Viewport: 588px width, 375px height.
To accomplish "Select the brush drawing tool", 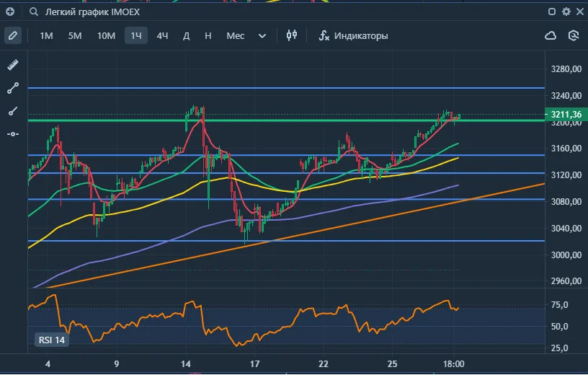I will 13,112.
